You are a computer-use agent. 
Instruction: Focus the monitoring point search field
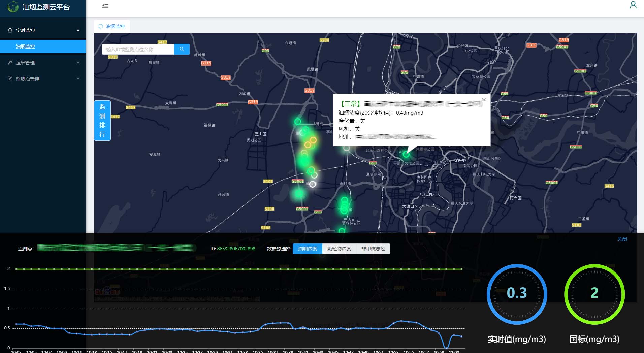point(138,49)
